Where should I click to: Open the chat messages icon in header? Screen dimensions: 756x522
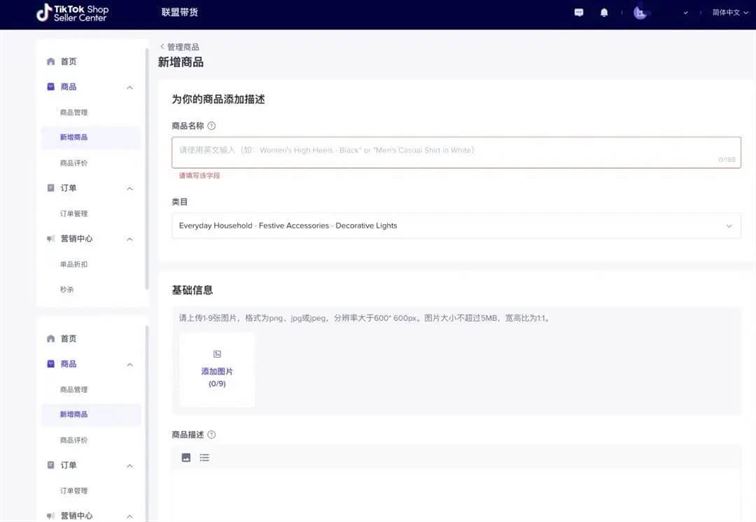click(579, 13)
